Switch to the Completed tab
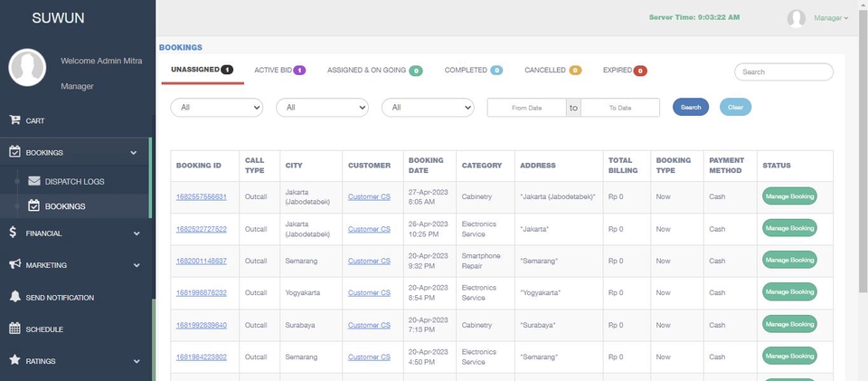Image resolution: width=868 pixels, height=381 pixels. coord(474,71)
